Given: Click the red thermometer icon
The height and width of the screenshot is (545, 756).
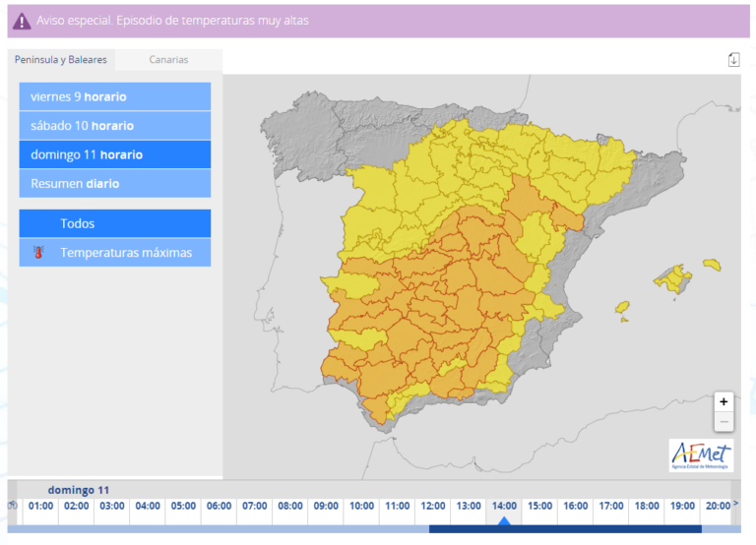Looking at the screenshot, I should click(38, 252).
